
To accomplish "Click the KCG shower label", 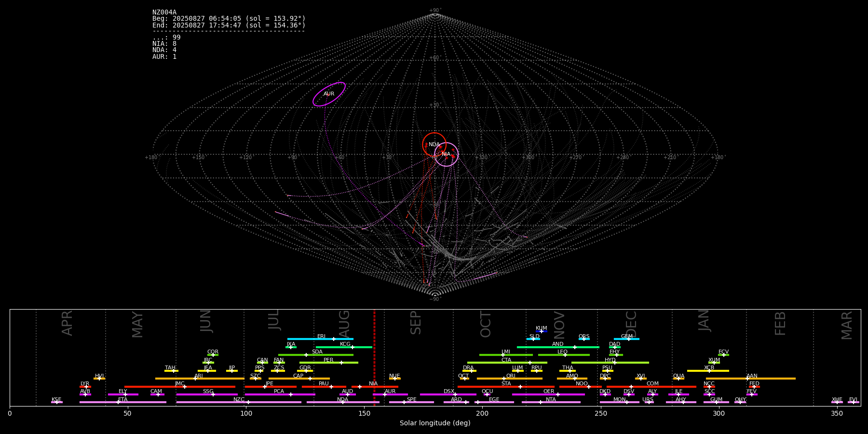I will pyautogui.click(x=345, y=344).
